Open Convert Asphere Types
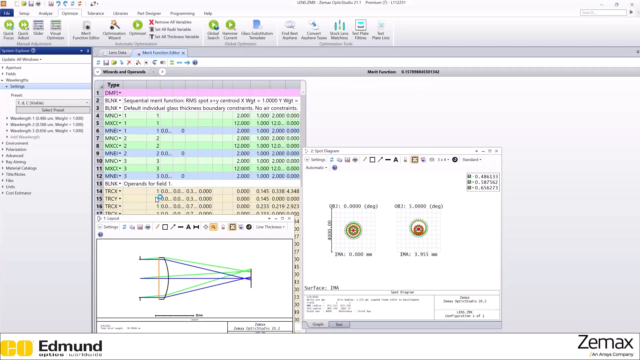This screenshot has width=640, height=360. click(313, 30)
